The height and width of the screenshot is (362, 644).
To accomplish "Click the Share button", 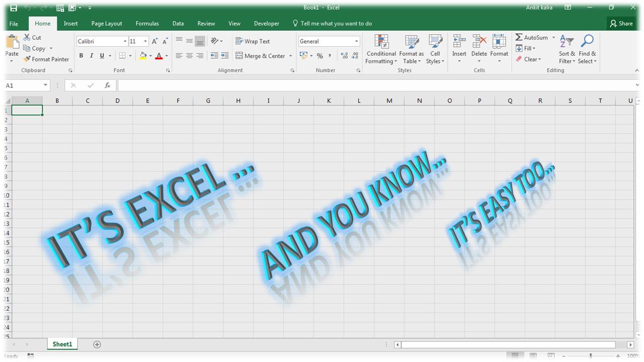I will (621, 24).
